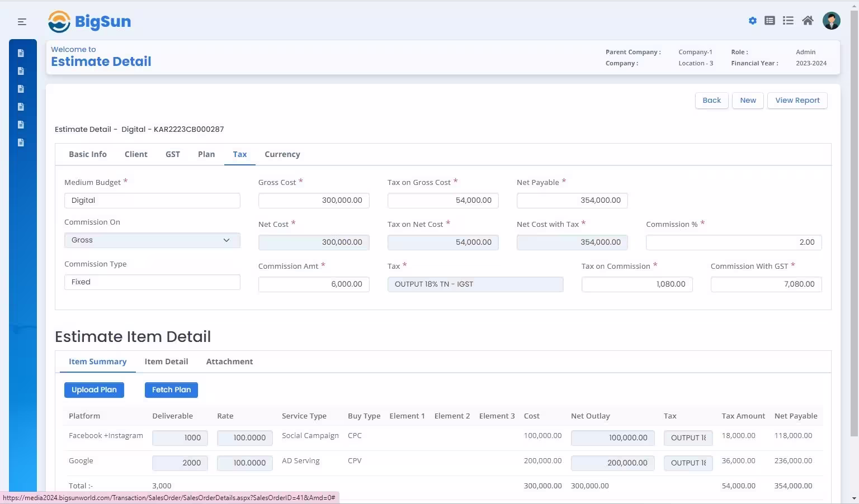The width and height of the screenshot is (859, 504).
Task: Click the Social Campaign service type cell
Action: (x=310, y=436)
